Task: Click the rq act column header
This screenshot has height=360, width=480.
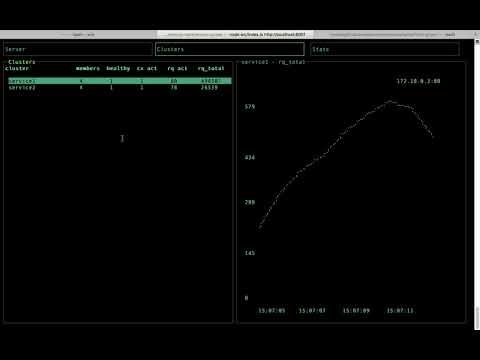Action: pyautogui.click(x=177, y=68)
